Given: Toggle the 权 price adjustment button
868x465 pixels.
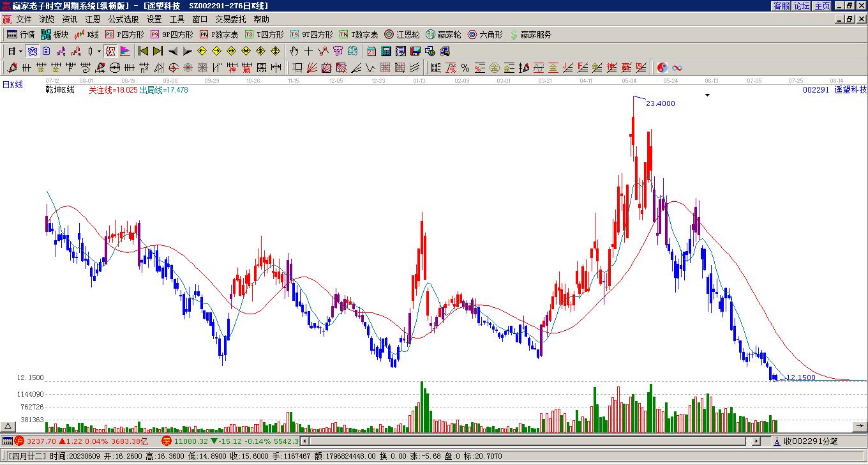Looking at the screenshot, I should pyautogui.click(x=110, y=51).
